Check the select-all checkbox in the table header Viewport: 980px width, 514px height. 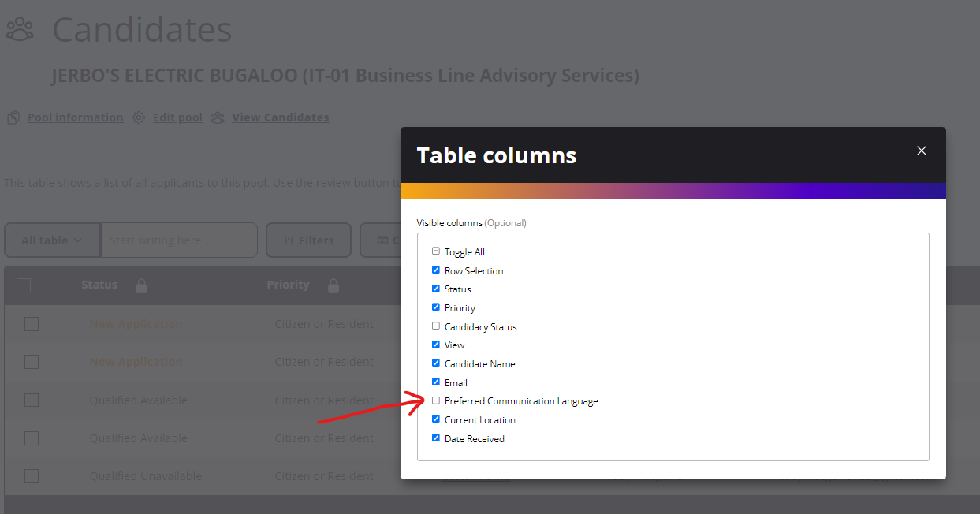tap(23, 285)
